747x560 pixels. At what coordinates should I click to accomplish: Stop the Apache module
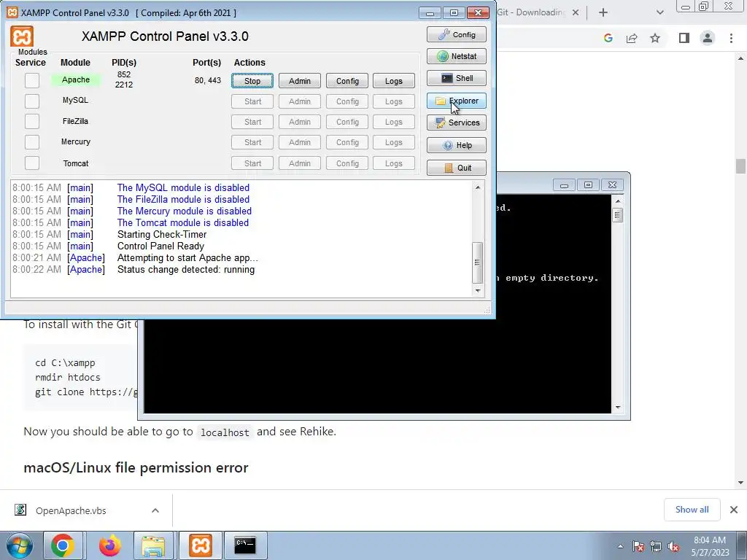tap(252, 81)
